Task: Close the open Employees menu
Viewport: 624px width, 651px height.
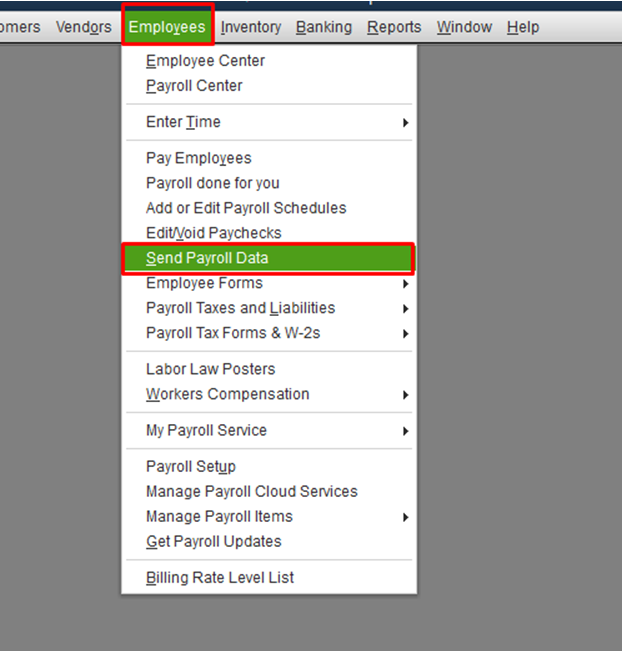Action: [x=167, y=27]
